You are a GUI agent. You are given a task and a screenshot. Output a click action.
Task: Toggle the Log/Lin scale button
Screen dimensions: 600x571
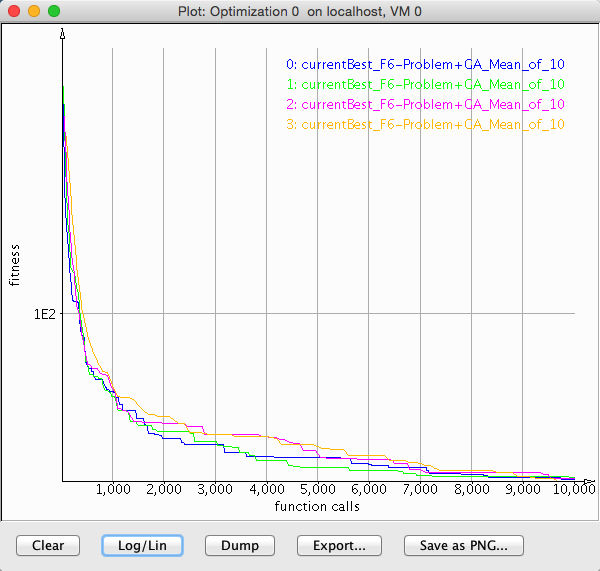click(x=141, y=545)
